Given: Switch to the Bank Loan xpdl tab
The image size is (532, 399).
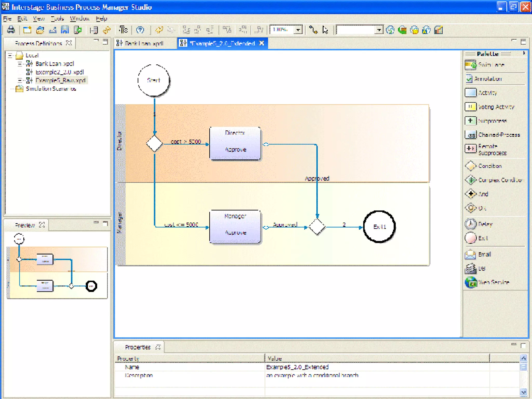Looking at the screenshot, I should tap(144, 43).
